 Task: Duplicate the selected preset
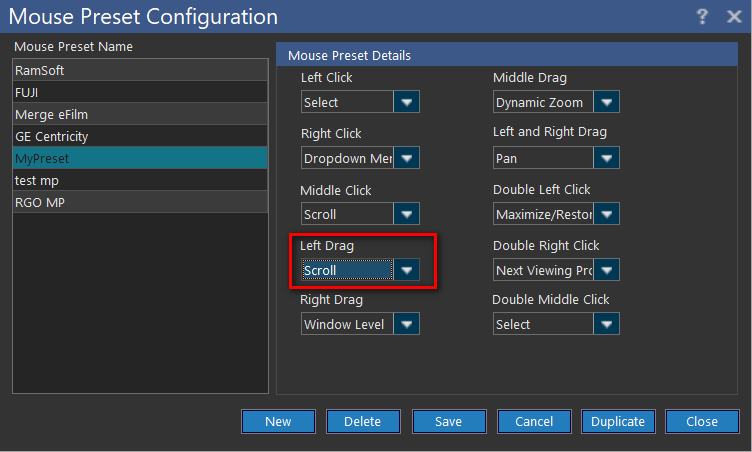(x=618, y=421)
